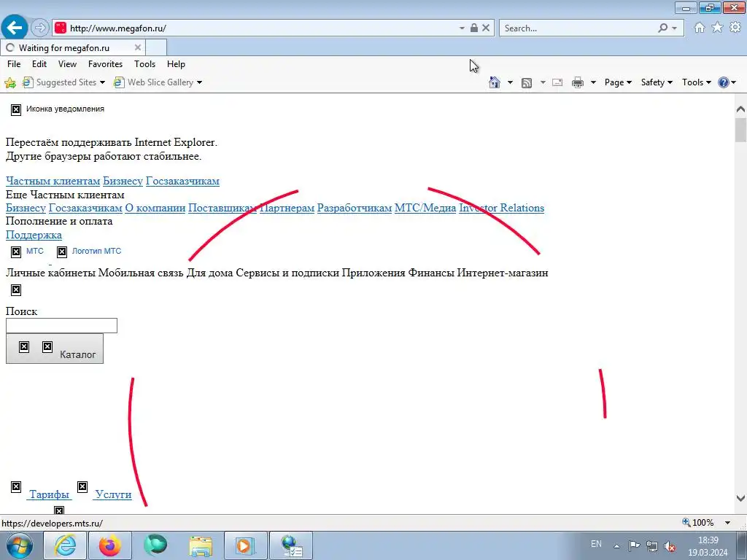Click the vertical scrollbar thumb
747x560 pixels.
click(740, 130)
